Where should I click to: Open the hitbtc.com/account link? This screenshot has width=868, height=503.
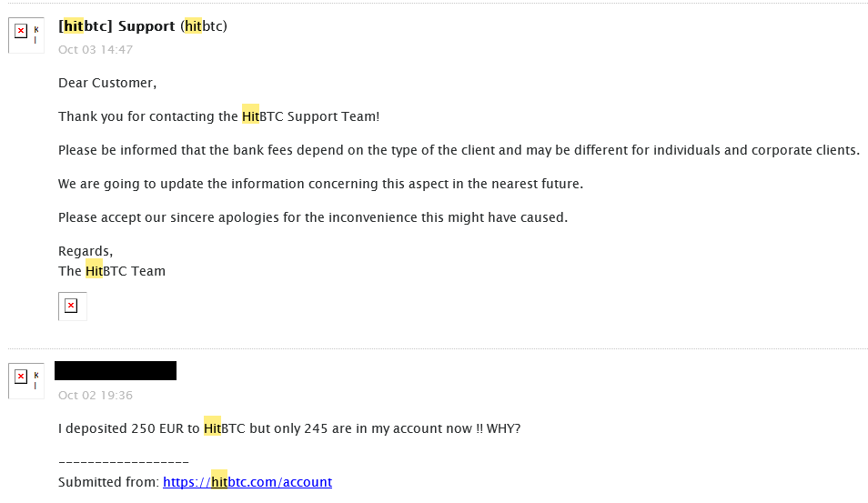(x=247, y=482)
